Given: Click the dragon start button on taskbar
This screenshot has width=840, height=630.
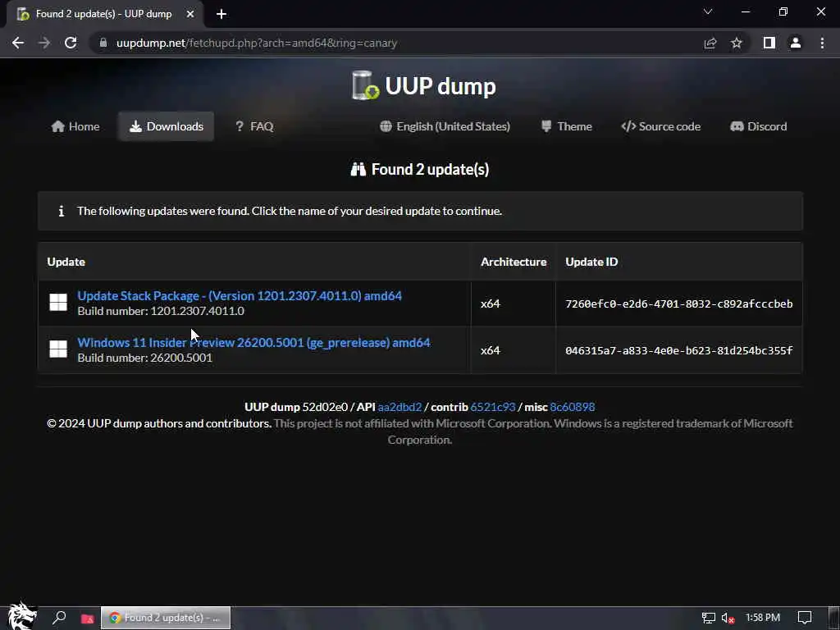Looking at the screenshot, I should click(x=21, y=615).
